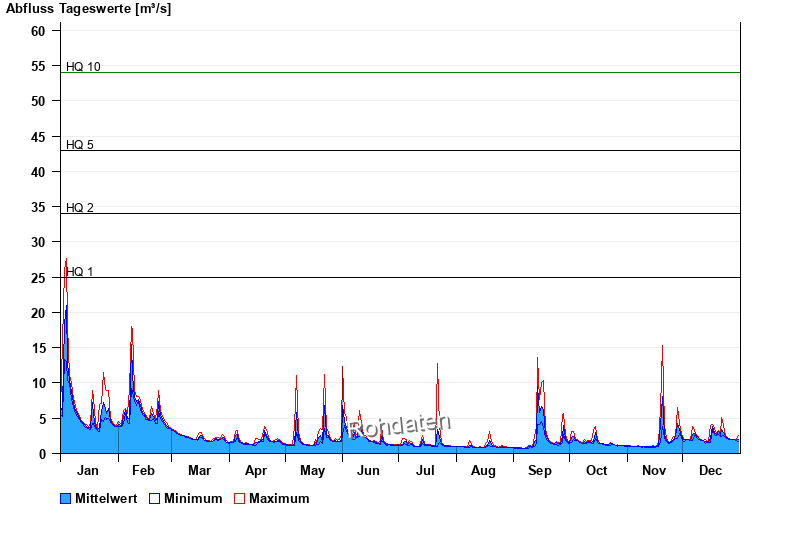Viewport: 800px width, 550px height.
Task: Select the Minimum legend label
Action: click(193, 498)
